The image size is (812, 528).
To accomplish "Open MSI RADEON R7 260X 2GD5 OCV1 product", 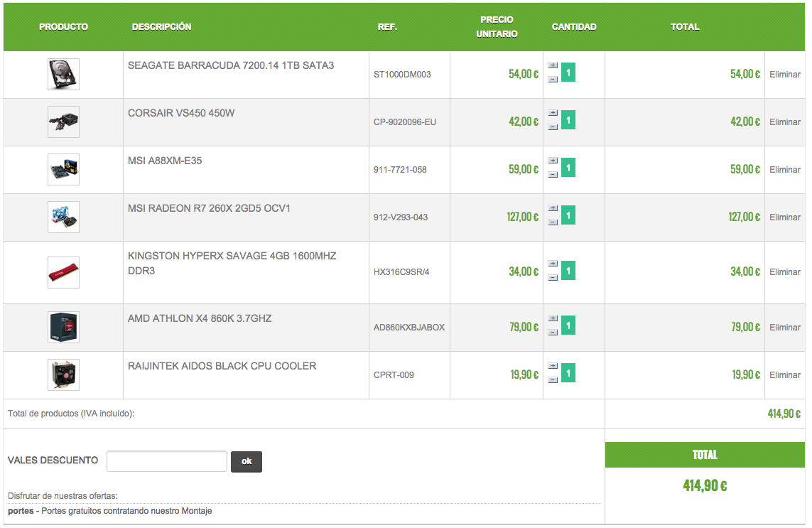I will click(209, 209).
